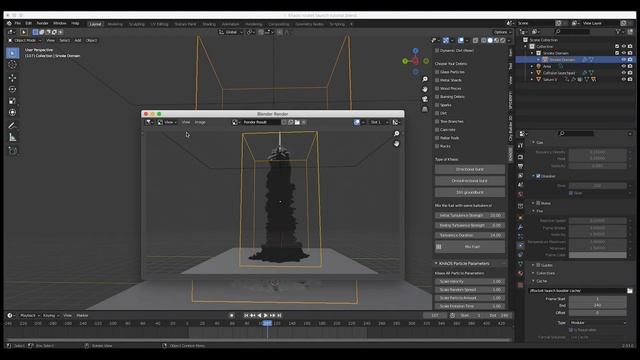Click the Omnidirectional burst button
The width and height of the screenshot is (640, 360).
470,180
